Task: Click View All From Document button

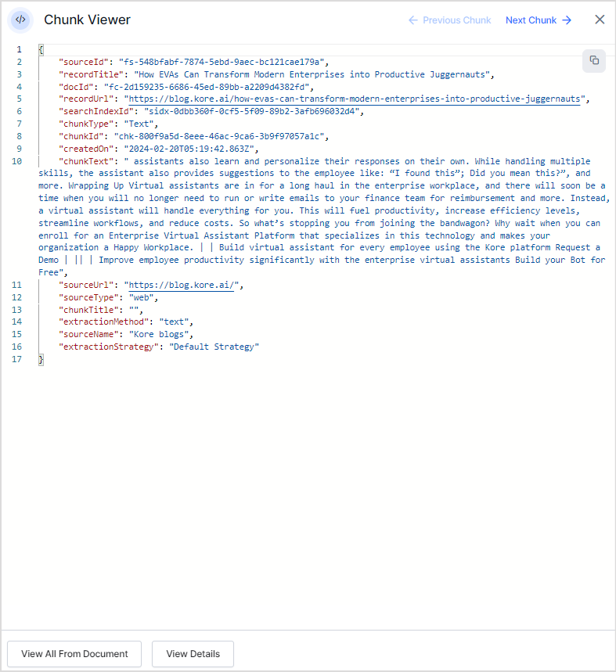Action: [x=74, y=654]
